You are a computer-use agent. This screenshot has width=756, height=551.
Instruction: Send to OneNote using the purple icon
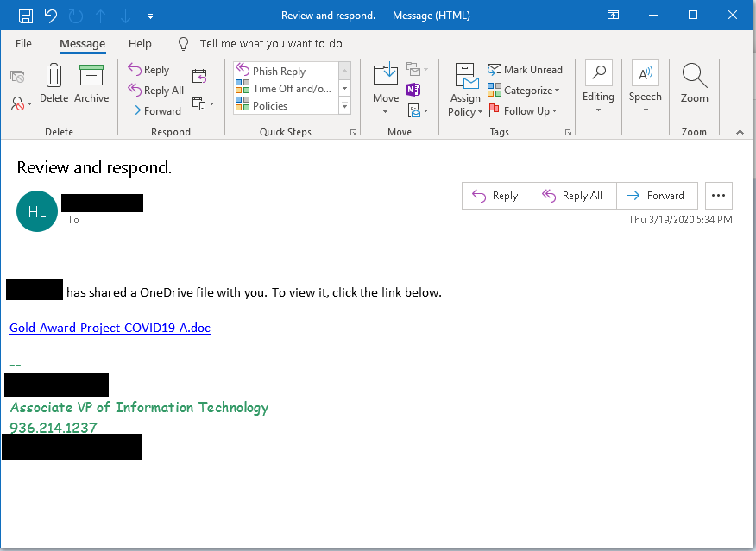(x=413, y=90)
